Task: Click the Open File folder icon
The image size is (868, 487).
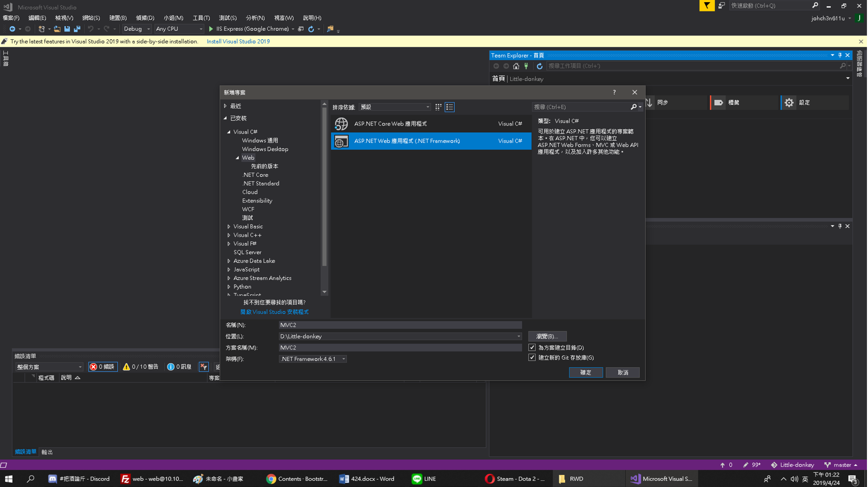Action: pos(57,29)
